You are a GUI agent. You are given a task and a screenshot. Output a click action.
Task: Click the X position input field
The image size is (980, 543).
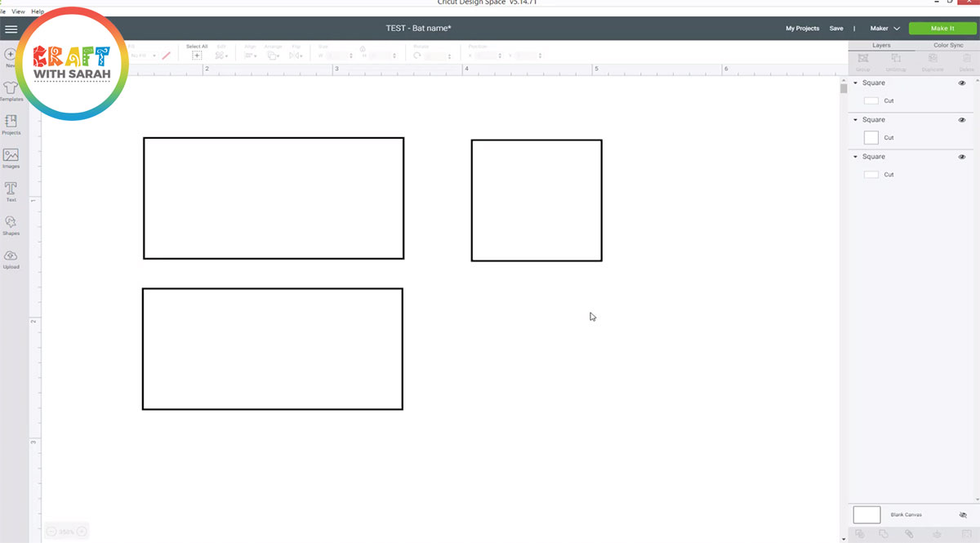click(488, 56)
